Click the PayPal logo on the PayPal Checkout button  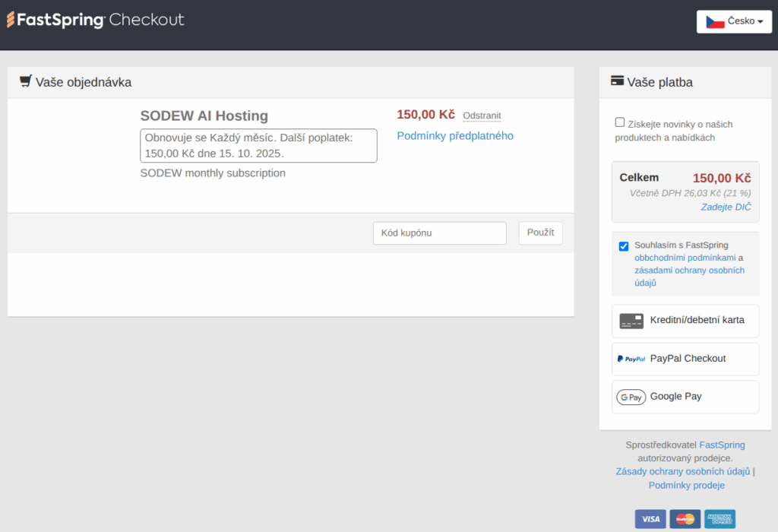[x=631, y=358]
